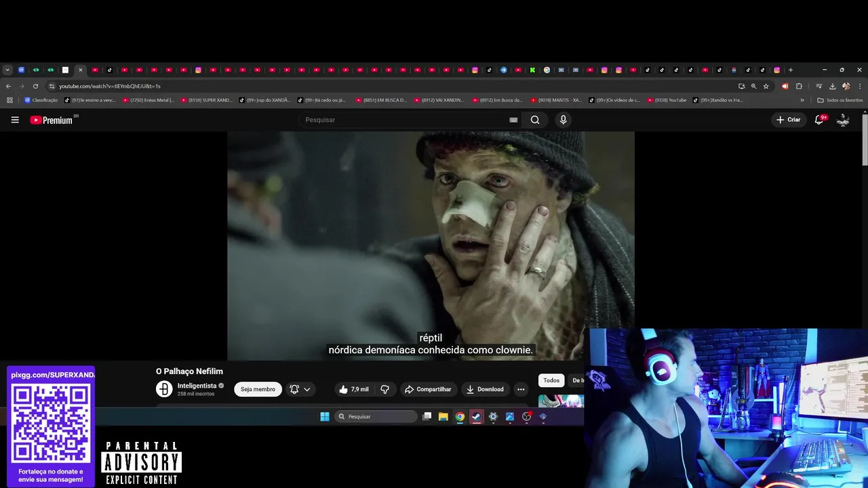
Task: Go back in Chrome history
Action: coord(8,86)
